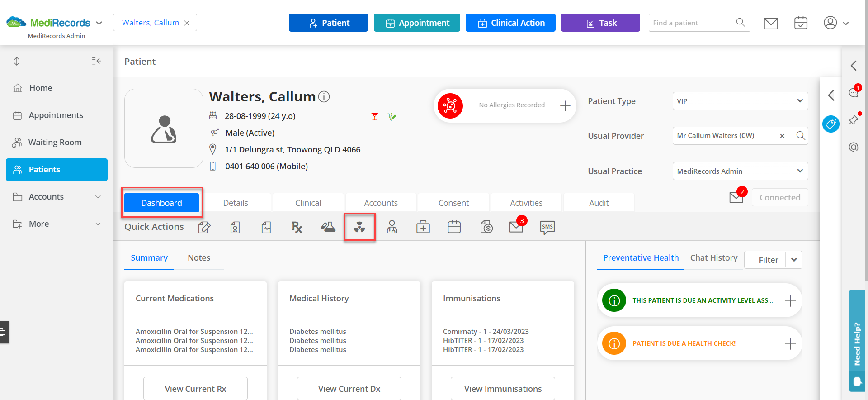Click View Immunisations button
868x400 pixels.
(503, 389)
